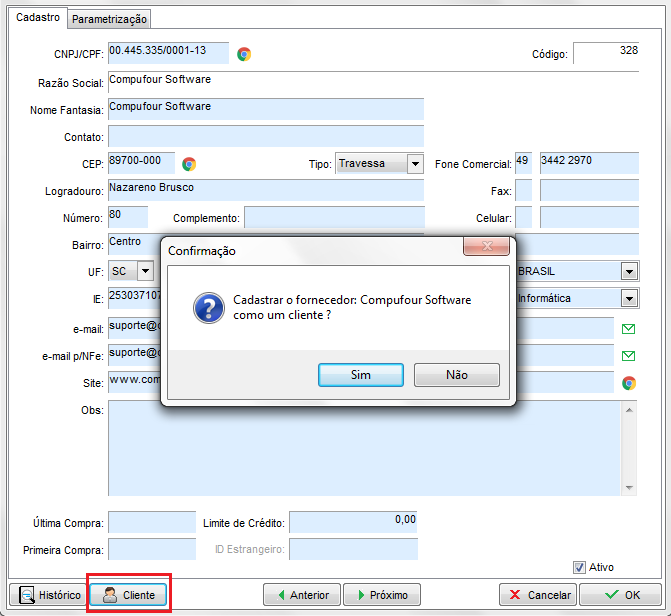Click envelope icon beside e-mail p/NFe field

629,355
